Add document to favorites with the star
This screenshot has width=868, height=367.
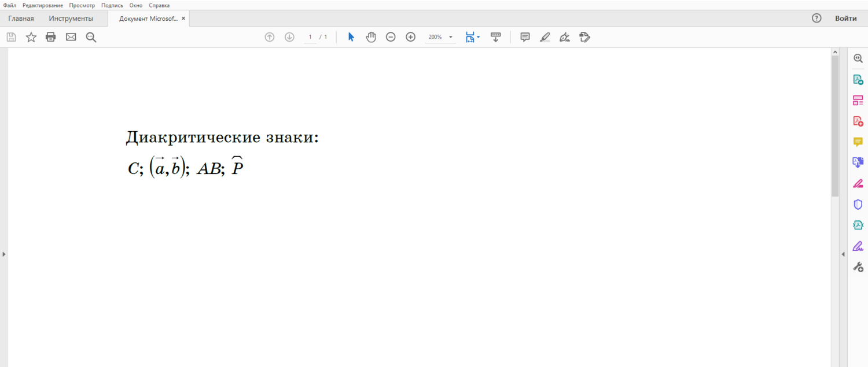31,36
